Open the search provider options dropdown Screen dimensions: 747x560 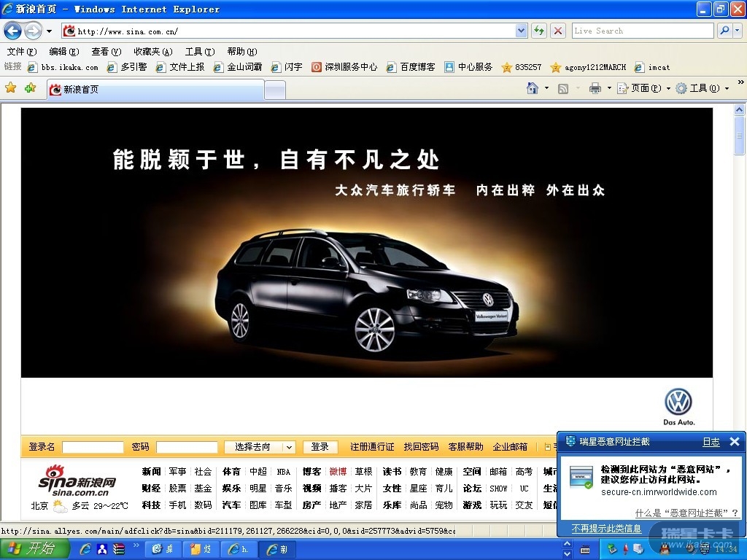738,31
